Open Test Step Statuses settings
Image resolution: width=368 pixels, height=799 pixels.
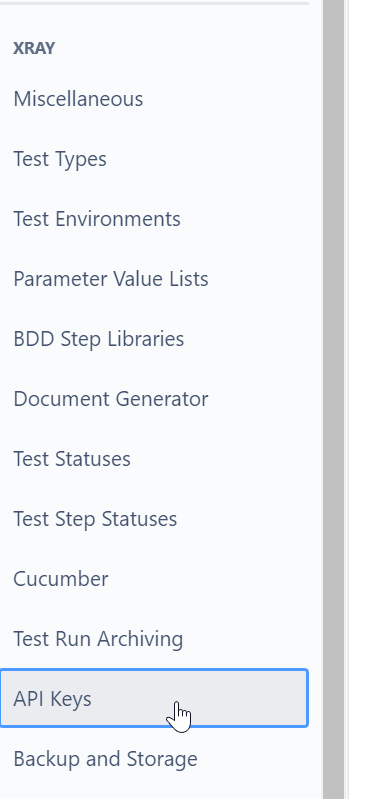[154, 519]
